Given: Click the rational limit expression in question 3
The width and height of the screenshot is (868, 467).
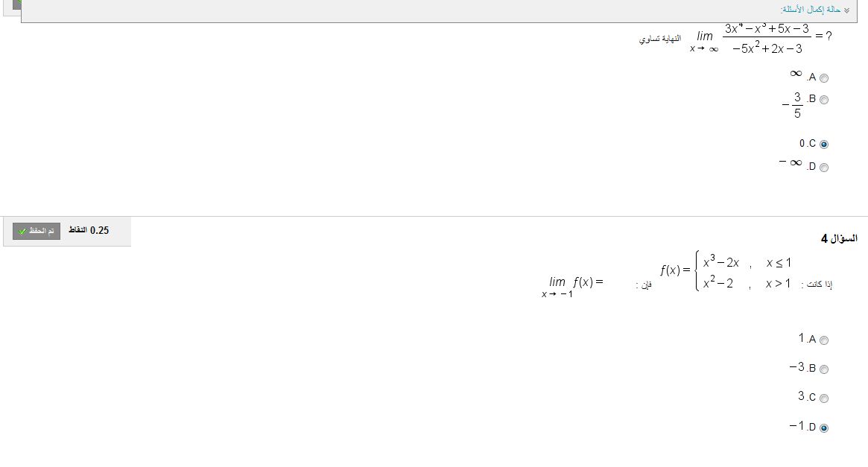Looking at the screenshot, I should point(761,38).
